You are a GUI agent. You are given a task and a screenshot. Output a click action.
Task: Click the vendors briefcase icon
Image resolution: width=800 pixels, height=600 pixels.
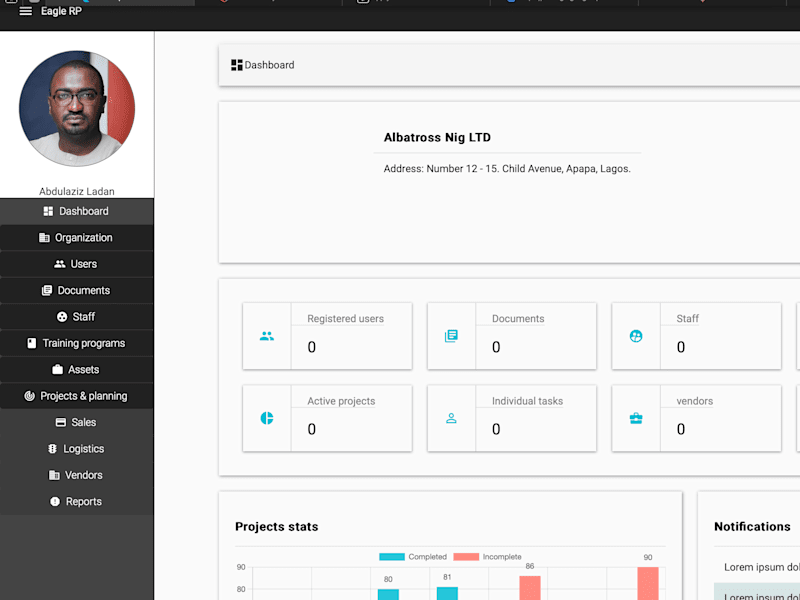click(636, 418)
